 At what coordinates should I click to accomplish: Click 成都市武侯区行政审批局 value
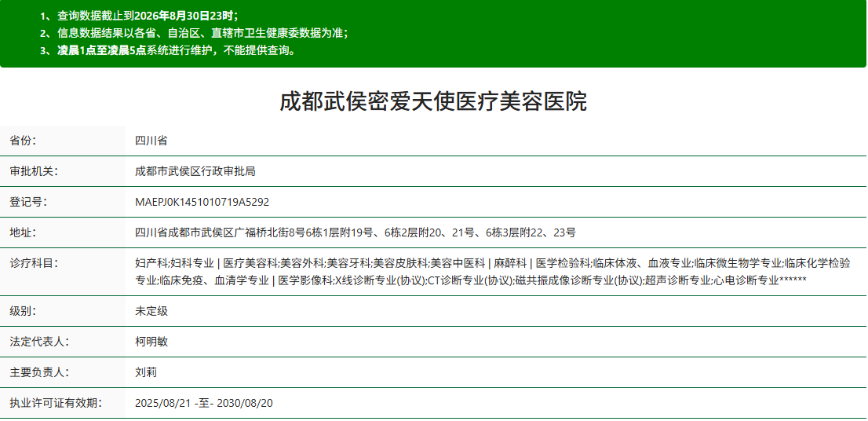(195, 172)
